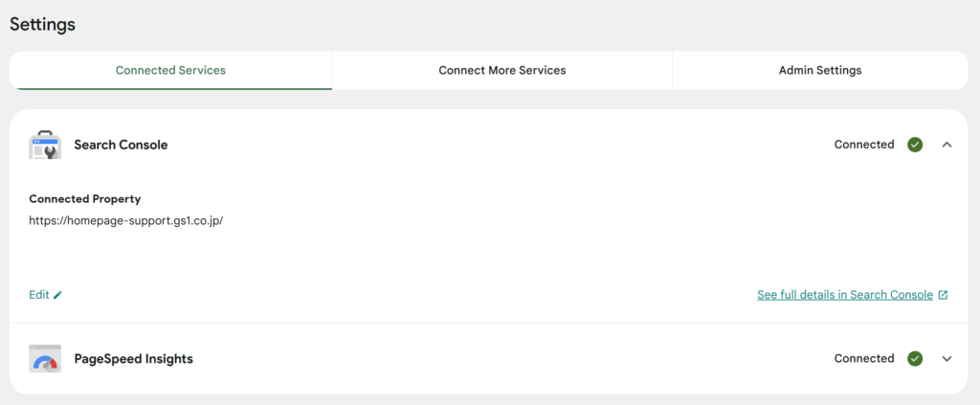This screenshot has height=405, width=980.
Task: Open the Connect More Services tab
Action: 502,71
